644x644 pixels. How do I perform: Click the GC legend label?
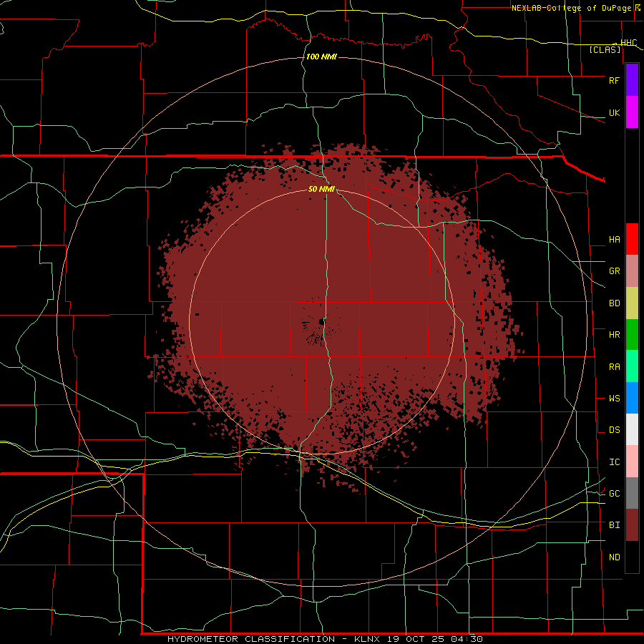[x=614, y=493]
